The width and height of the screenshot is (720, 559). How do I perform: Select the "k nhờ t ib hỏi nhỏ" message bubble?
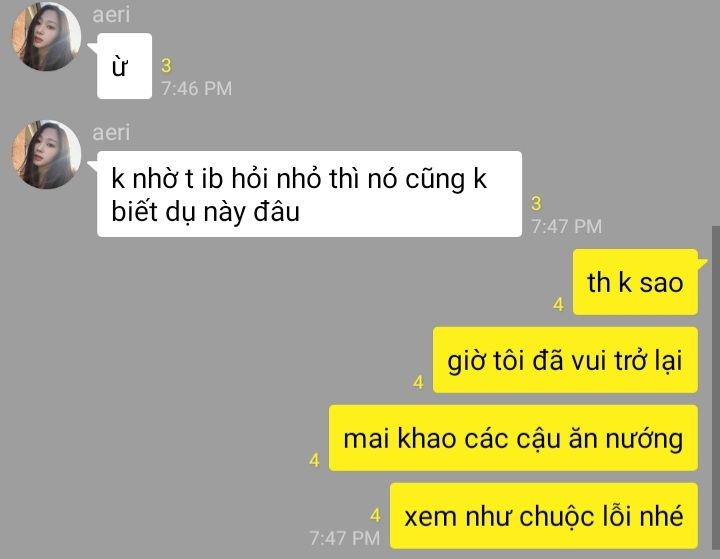tap(309, 194)
